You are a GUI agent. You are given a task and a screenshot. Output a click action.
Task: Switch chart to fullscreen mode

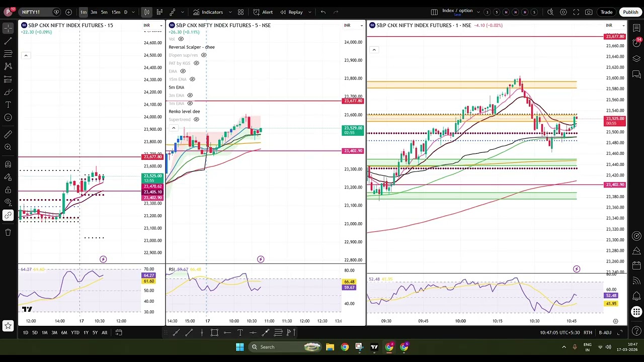576,12
